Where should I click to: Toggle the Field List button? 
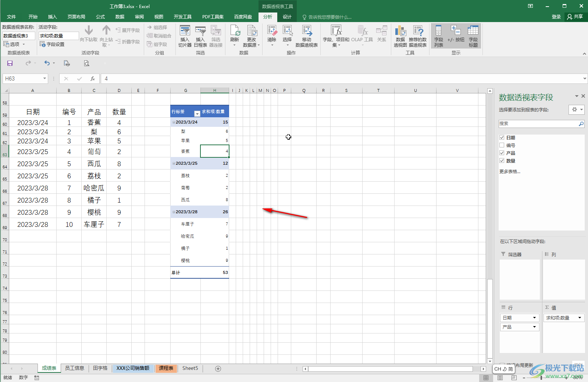439,36
